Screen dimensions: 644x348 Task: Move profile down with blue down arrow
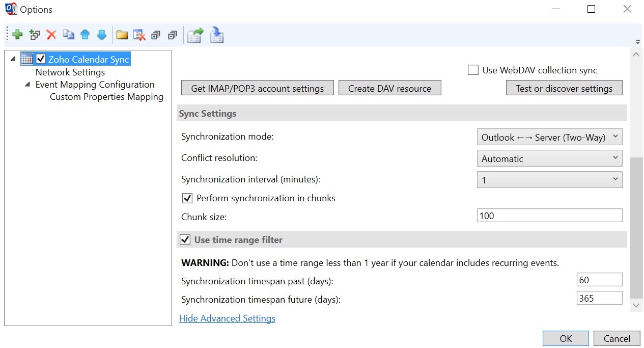pos(102,35)
